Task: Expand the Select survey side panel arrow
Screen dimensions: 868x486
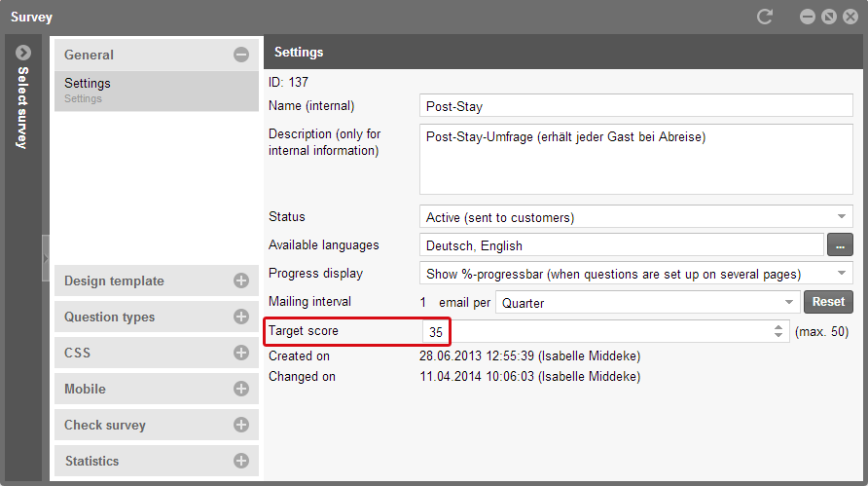Action: (x=23, y=53)
